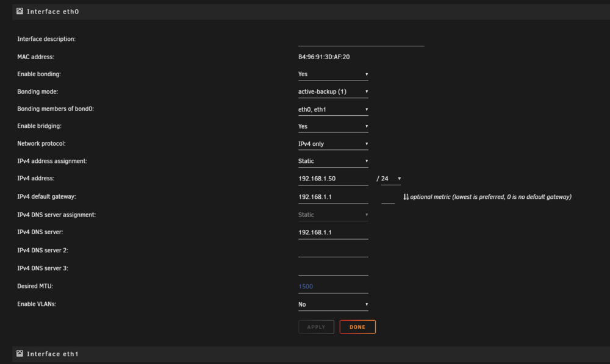
Task: Click the 'IPv4 DNS server 3:' label
Action: pos(43,268)
